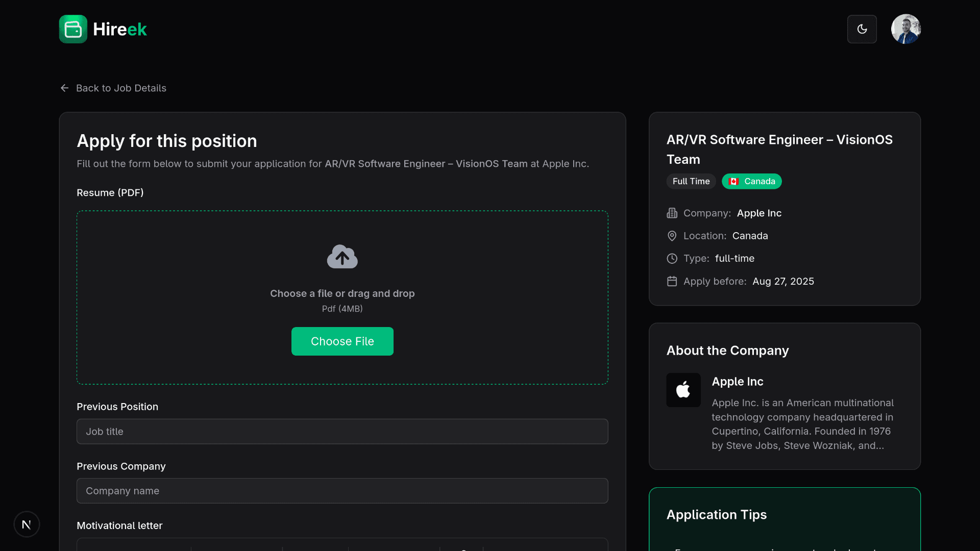The height and width of the screenshot is (551, 980).
Task: Click the Hireek brand name text
Action: point(120,29)
